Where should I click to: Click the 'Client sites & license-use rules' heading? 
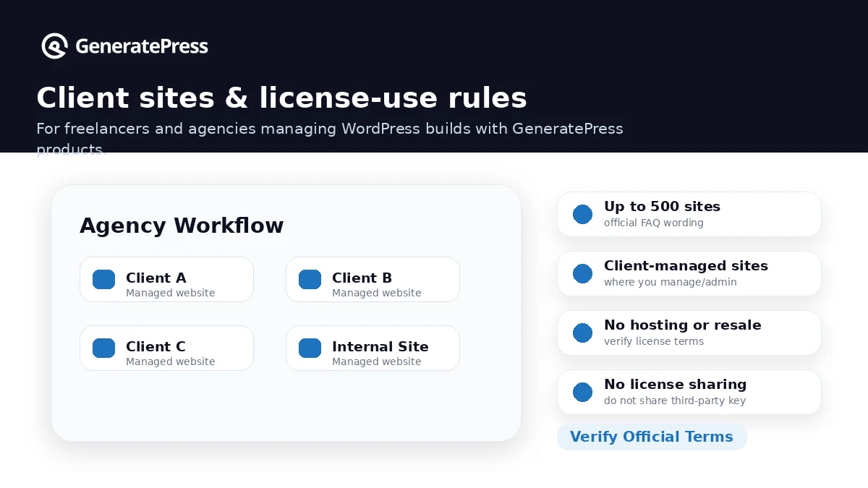click(x=281, y=98)
